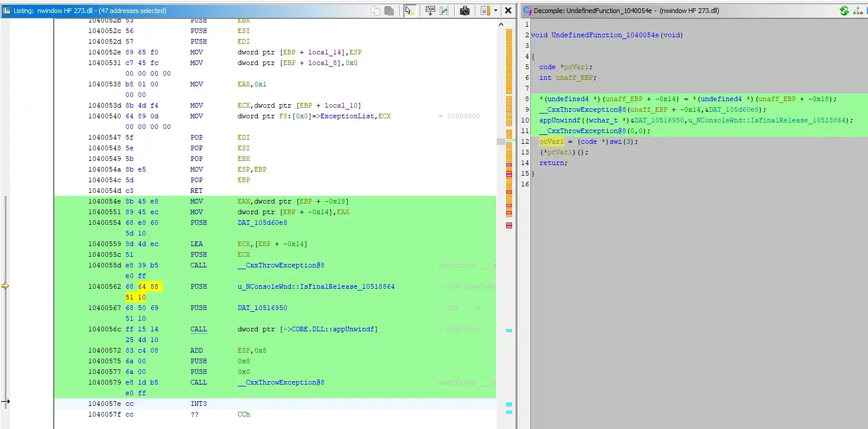Image resolution: width=868 pixels, height=429 pixels.
Task: Close the Listing panel with the X
Action: (x=508, y=11)
